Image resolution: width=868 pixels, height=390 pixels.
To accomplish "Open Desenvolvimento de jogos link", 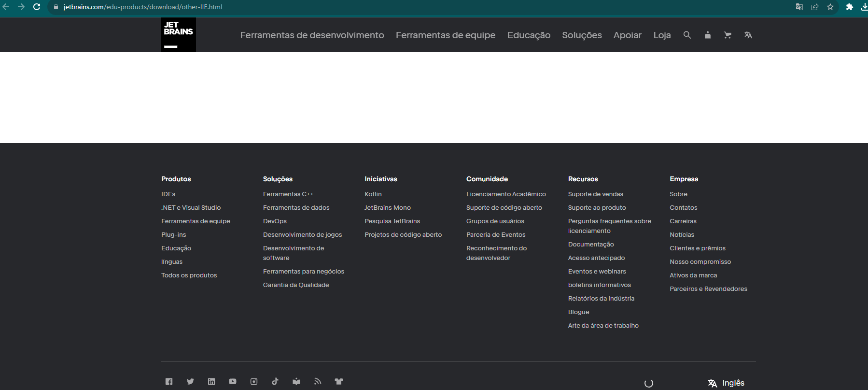I will 302,234.
